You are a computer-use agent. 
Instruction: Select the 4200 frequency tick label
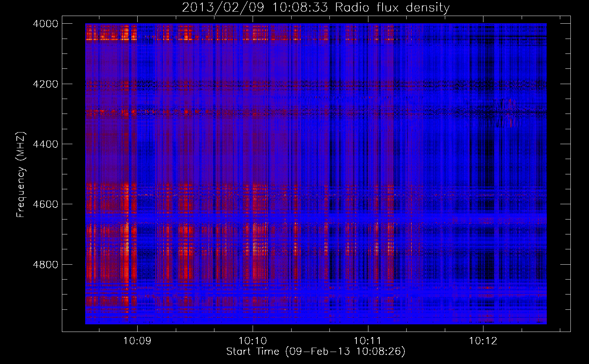[46, 84]
